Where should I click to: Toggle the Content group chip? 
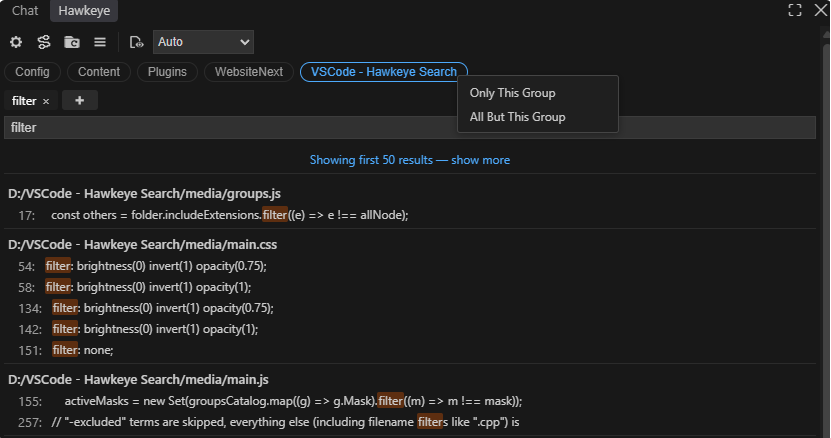pos(99,72)
